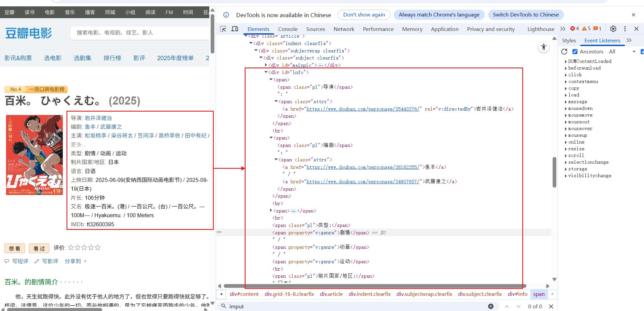The image size is (644, 311).
Task: Open the 分享到 dropdown
Action: coord(76,261)
